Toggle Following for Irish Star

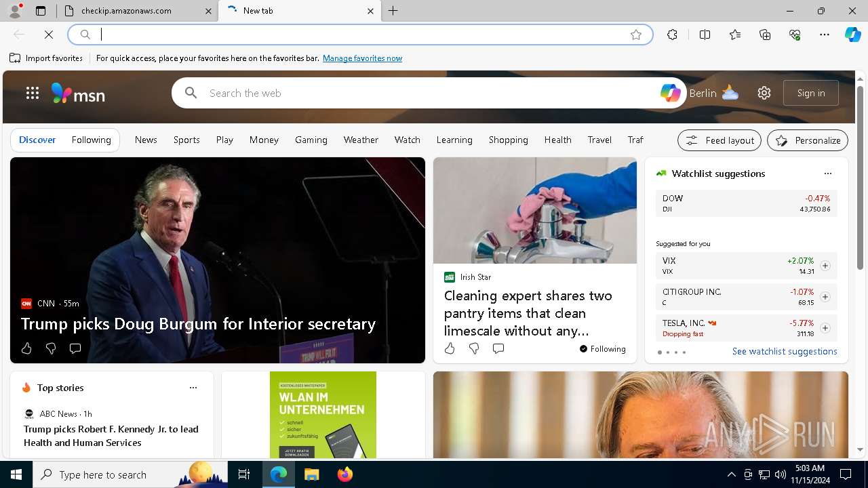pos(603,348)
